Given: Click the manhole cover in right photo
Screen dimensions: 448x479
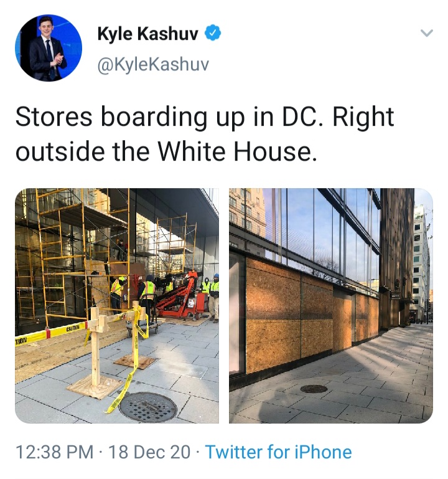Looking at the screenshot, I should tap(314, 389).
